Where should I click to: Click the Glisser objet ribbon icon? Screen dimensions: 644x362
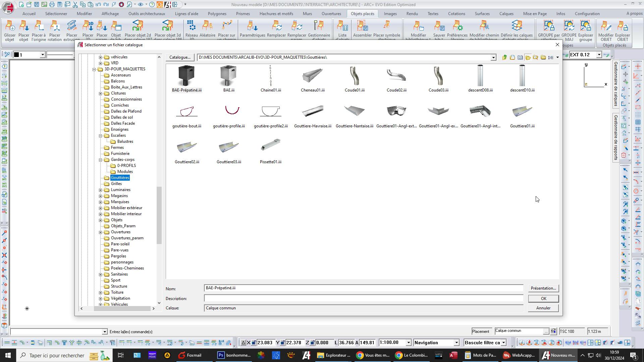(10, 30)
